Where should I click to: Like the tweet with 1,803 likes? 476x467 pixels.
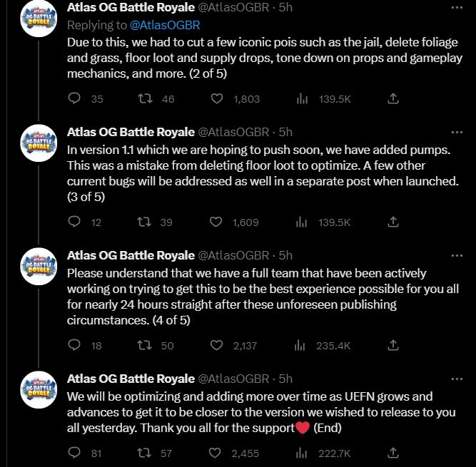click(217, 98)
